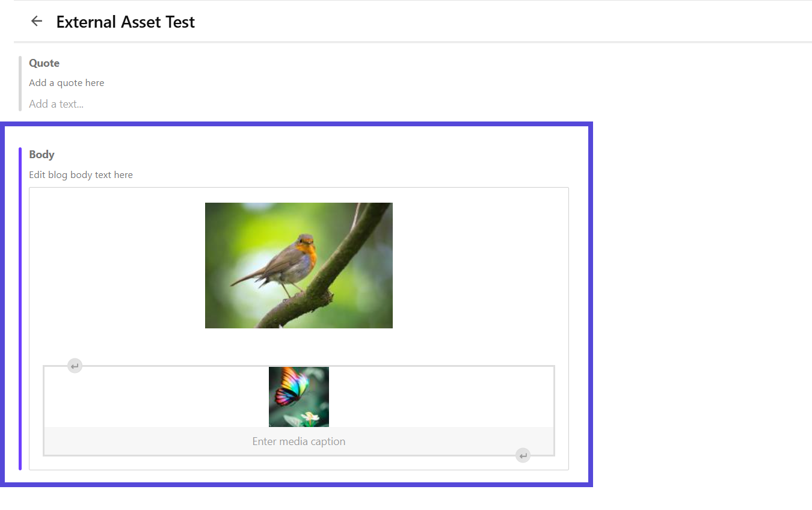Screen dimensions: 812x510
Task: Click the Edit blog body text here description
Action: [81, 175]
